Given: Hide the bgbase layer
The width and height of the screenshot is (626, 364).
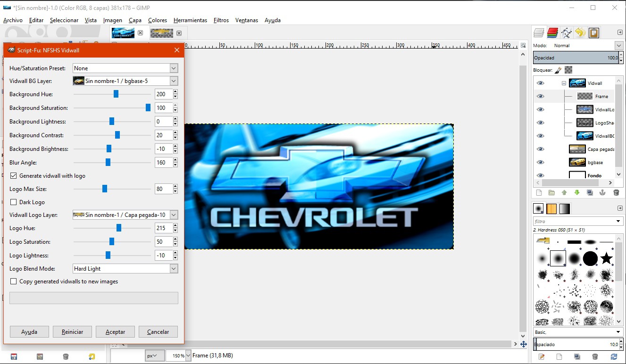Looking at the screenshot, I should pos(541,162).
